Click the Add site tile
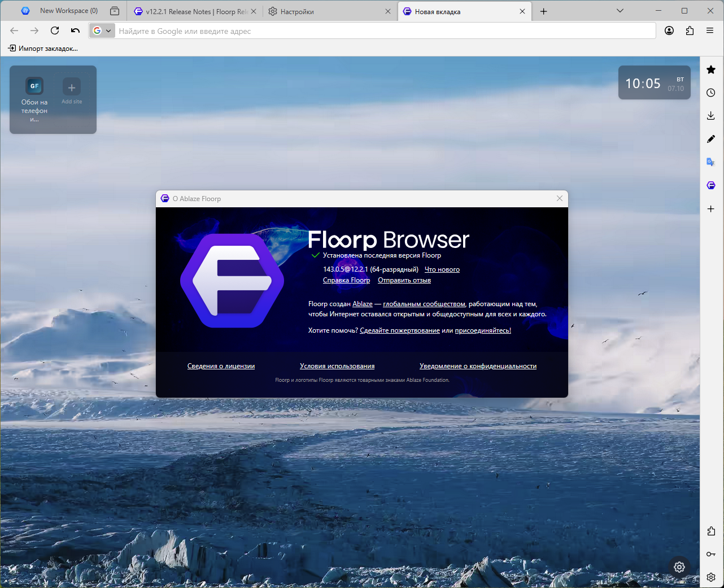The height and width of the screenshot is (588, 724). point(72,90)
